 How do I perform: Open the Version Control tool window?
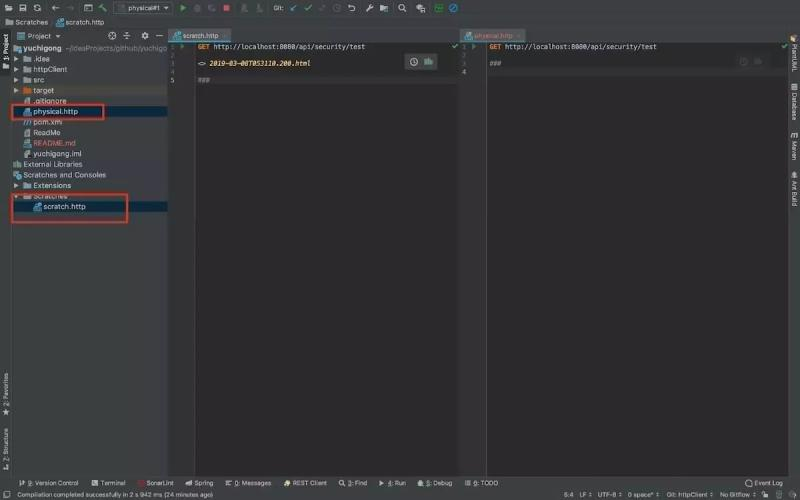(48, 483)
